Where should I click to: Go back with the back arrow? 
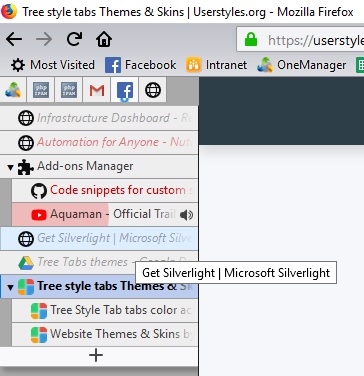[14, 40]
